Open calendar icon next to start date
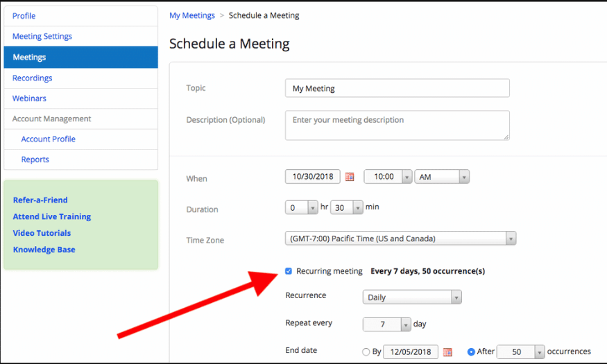The width and height of the screenshot is (607, 364). click(350, 177)
